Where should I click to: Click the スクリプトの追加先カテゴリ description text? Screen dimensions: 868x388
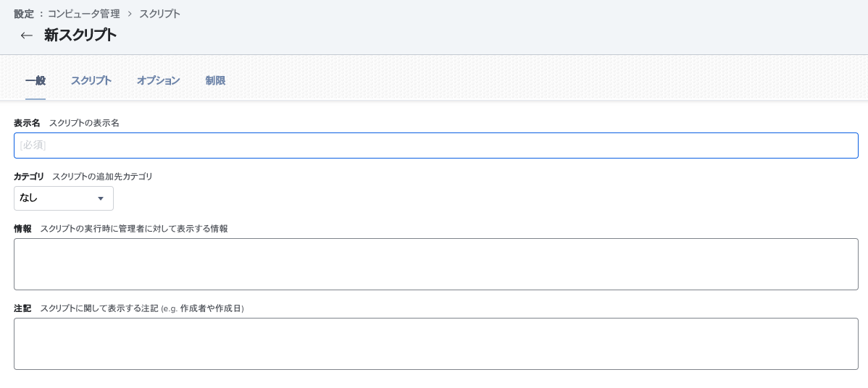(102, 177)
